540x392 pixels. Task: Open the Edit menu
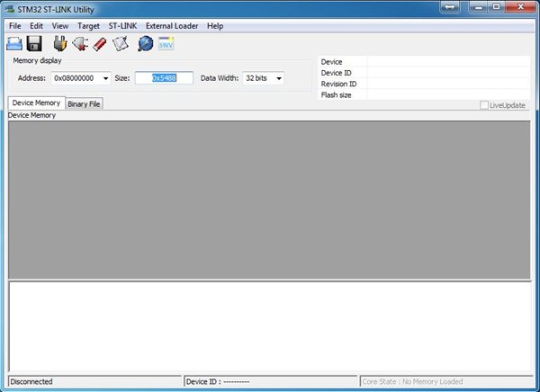pyautogui.click(x=36, y=26)
